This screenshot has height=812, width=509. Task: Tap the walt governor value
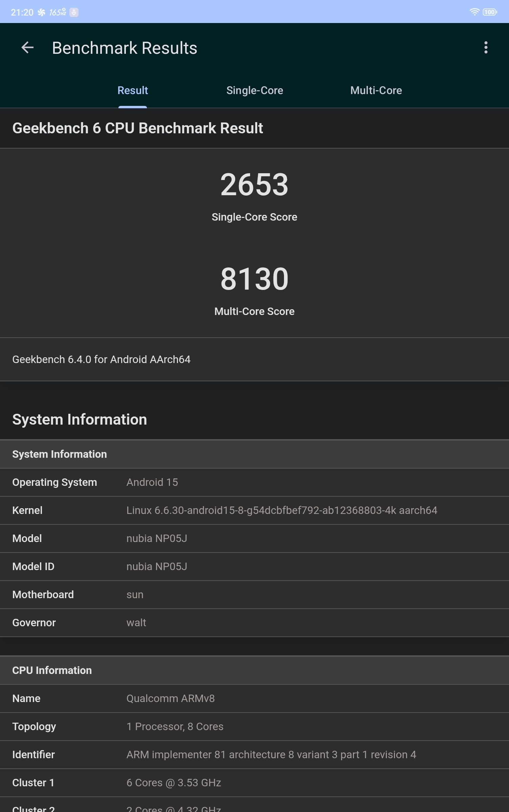136,623
